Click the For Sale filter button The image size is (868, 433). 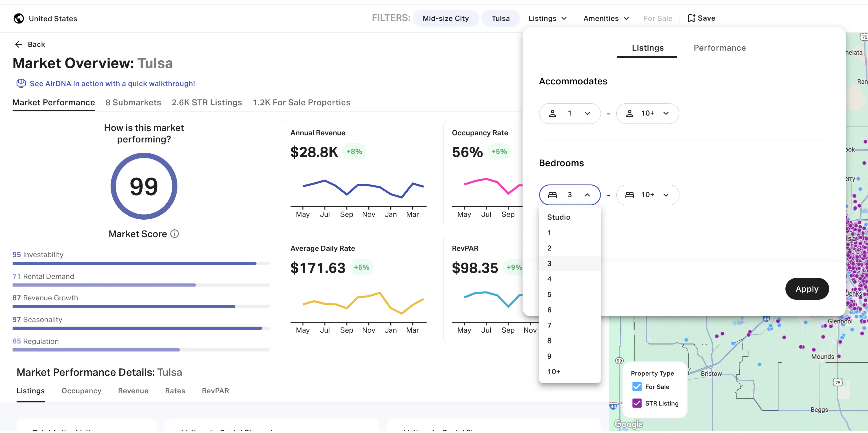click(x=657, y=19)
